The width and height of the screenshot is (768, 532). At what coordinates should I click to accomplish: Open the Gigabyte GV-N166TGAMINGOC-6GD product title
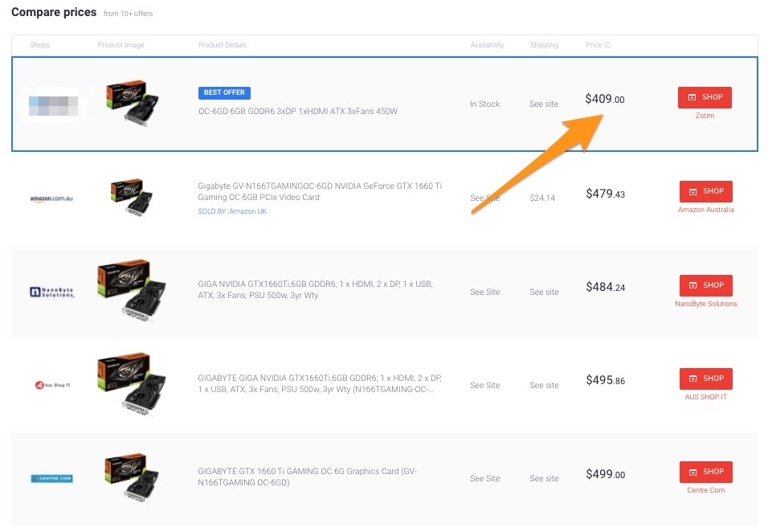(x=320, y=191)
